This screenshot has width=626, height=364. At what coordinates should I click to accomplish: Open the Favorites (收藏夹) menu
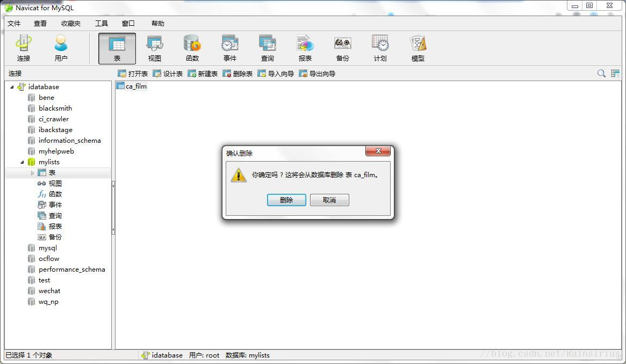pos(71,24)
